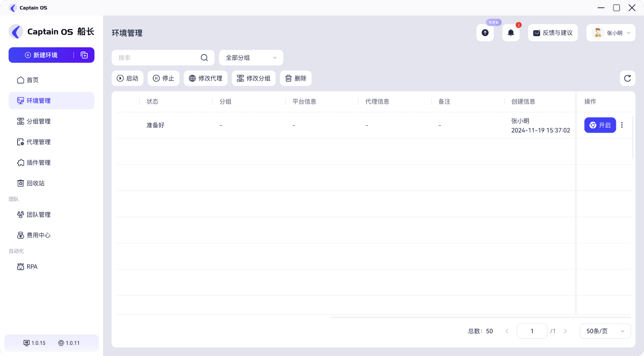Open the RPA automation page
Screen dimensions: 644x356
tap(32, 267)
